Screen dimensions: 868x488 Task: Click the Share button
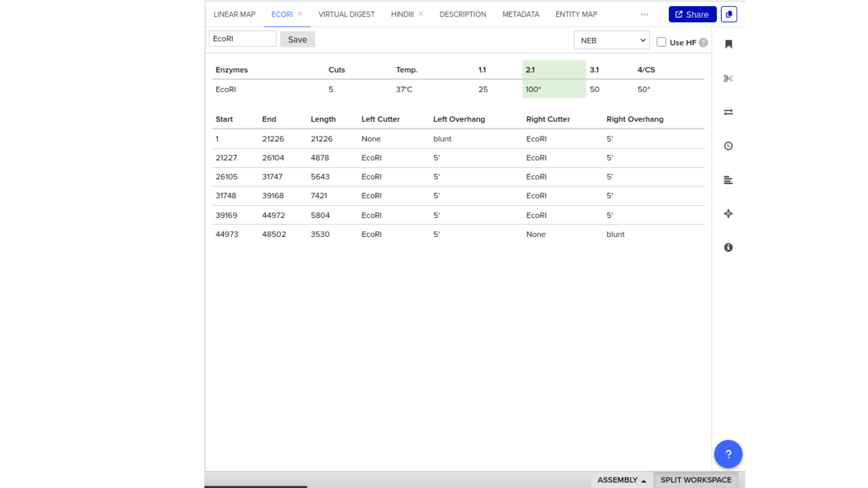coord(692,14)
